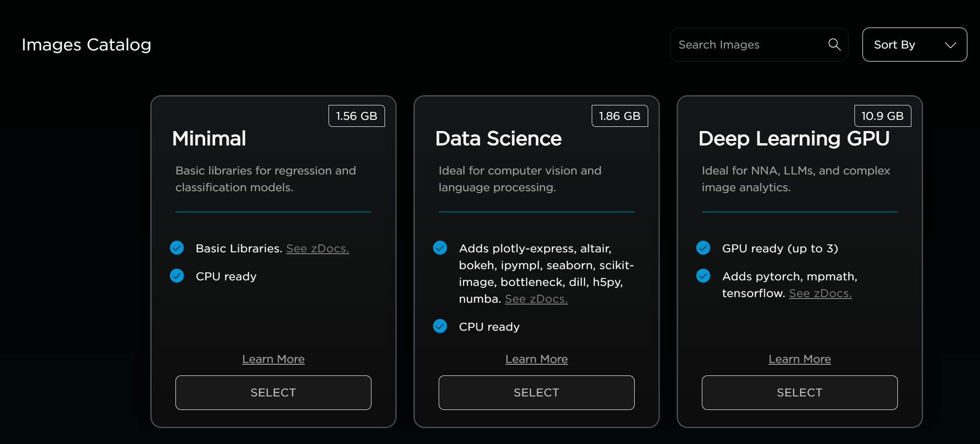The image size is (980, 444).
Task: Click the Minimal CPU ready checkmark icon
Action: coord(177,276)
